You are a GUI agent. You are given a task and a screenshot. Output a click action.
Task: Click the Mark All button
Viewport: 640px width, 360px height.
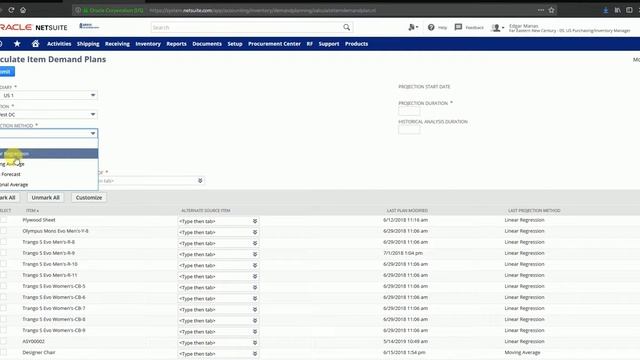point(9,198)
